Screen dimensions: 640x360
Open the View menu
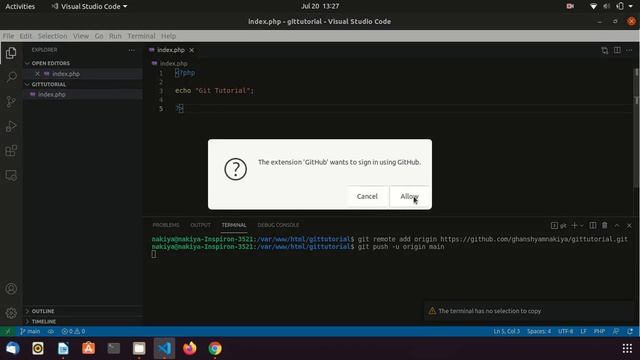[81, 36]
